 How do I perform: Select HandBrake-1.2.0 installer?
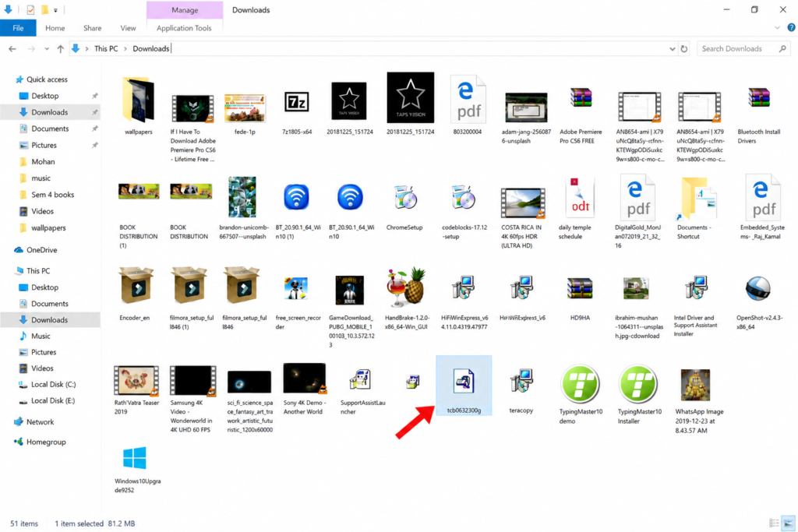coord(405,287)
